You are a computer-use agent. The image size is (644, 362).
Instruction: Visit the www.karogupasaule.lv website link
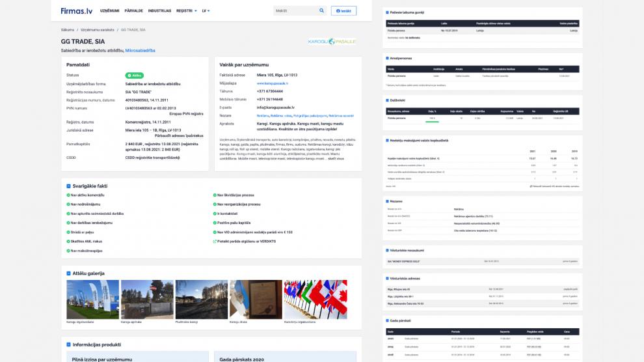(272, 83)
